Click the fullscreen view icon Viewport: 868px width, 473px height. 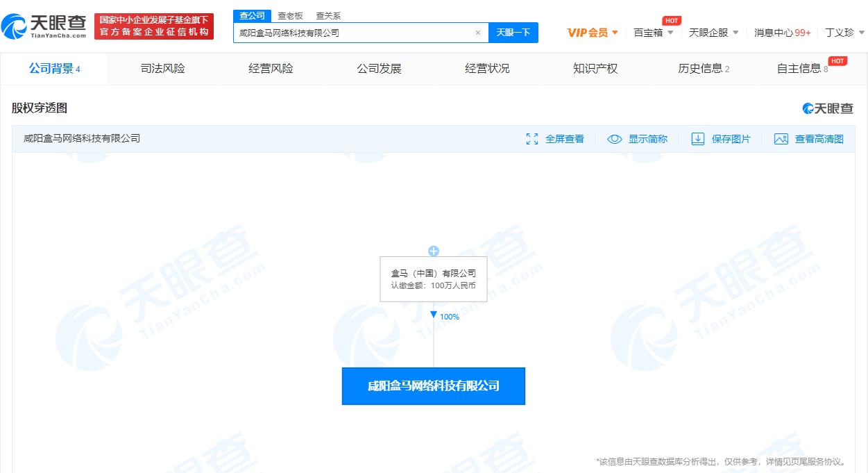coord(532,139)
